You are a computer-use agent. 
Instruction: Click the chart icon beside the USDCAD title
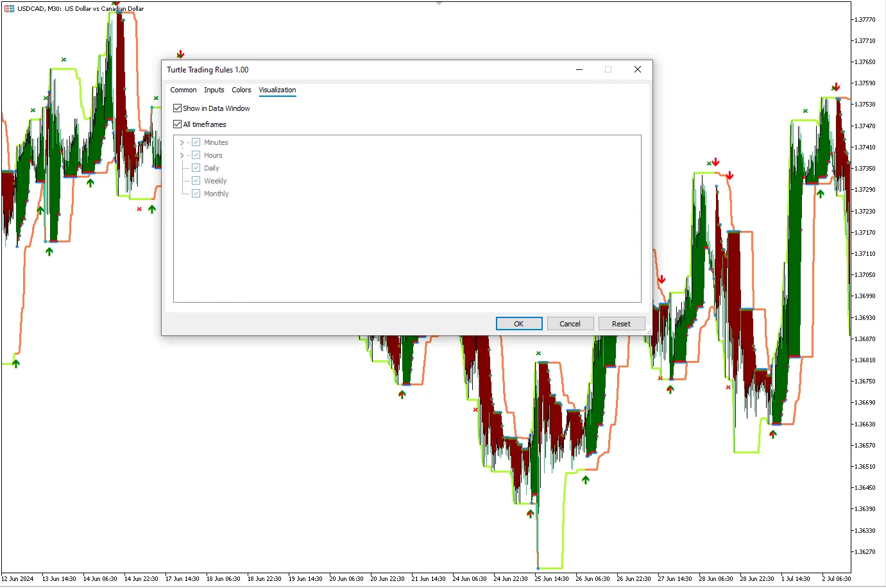(9, 8)
